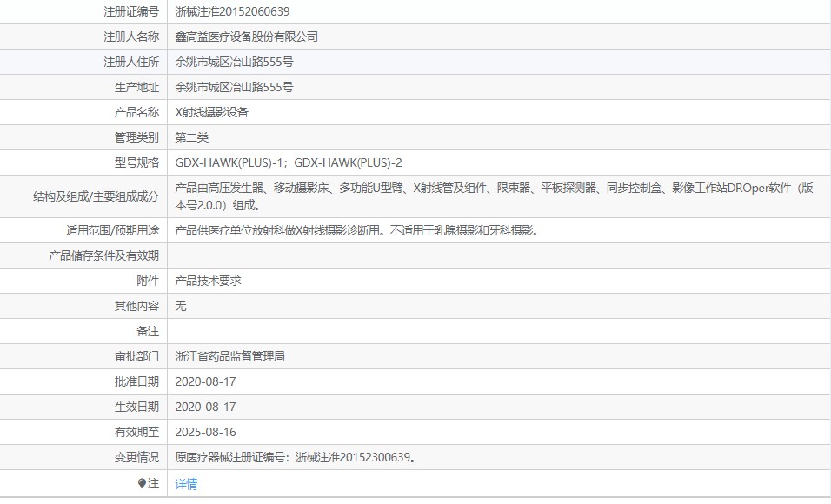Viewport: 831px width, 504px height.
Task: Click the 产品名称 label
Action: (x=136, y=112)
